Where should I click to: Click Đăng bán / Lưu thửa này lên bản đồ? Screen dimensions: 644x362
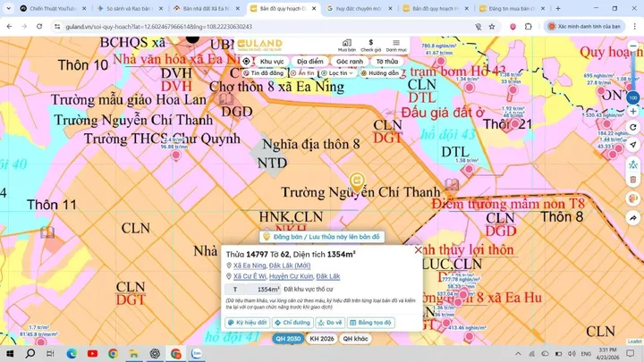(322, 237)
